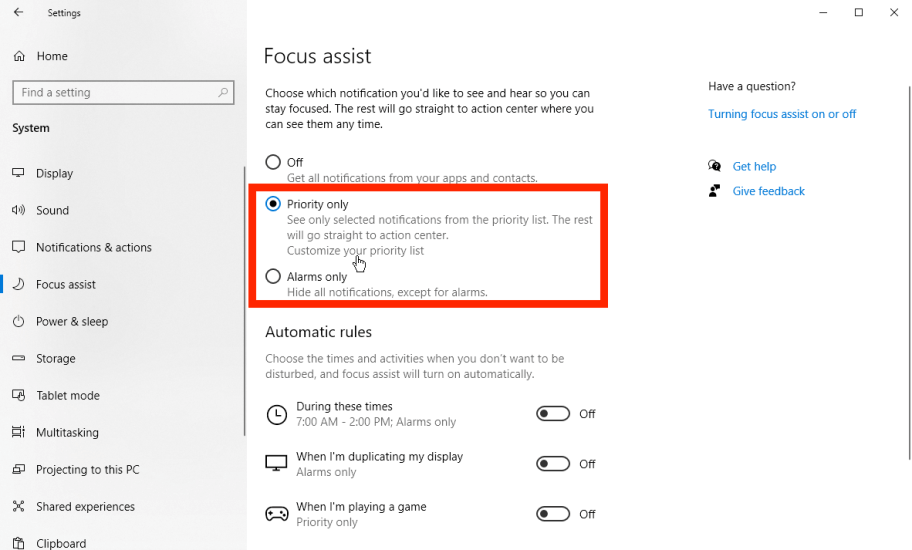912x550 pixels.
Task: Open Turning focus assist on or off link
Action: pos(782,114)
